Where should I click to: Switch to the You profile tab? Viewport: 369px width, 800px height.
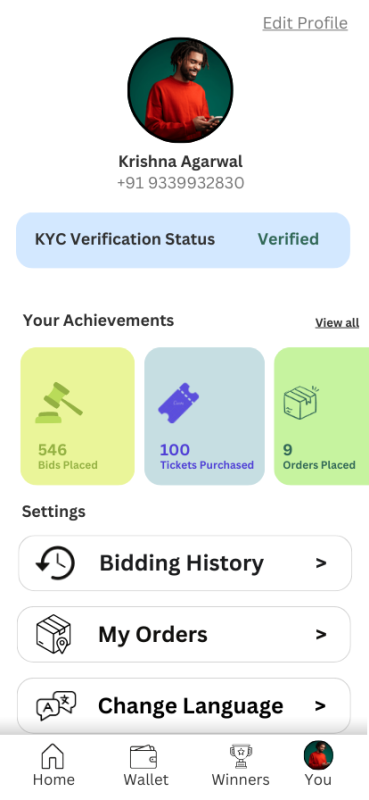click(318, 763)
